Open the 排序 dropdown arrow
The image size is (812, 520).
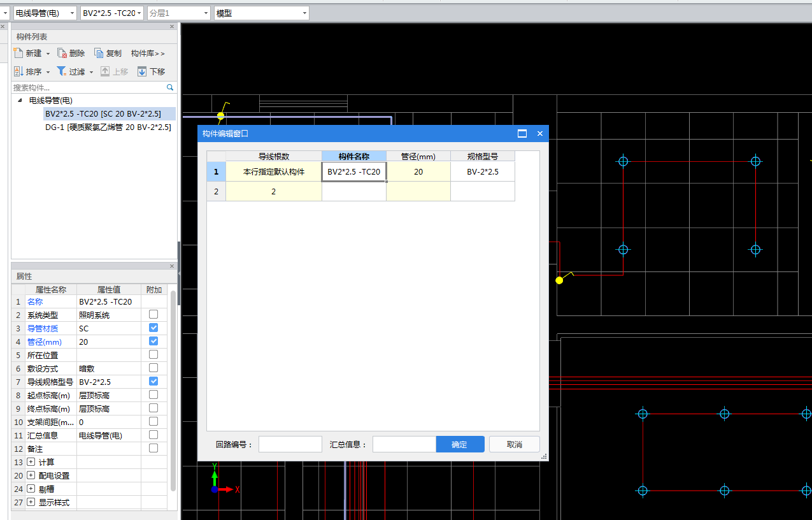[48, 73]
